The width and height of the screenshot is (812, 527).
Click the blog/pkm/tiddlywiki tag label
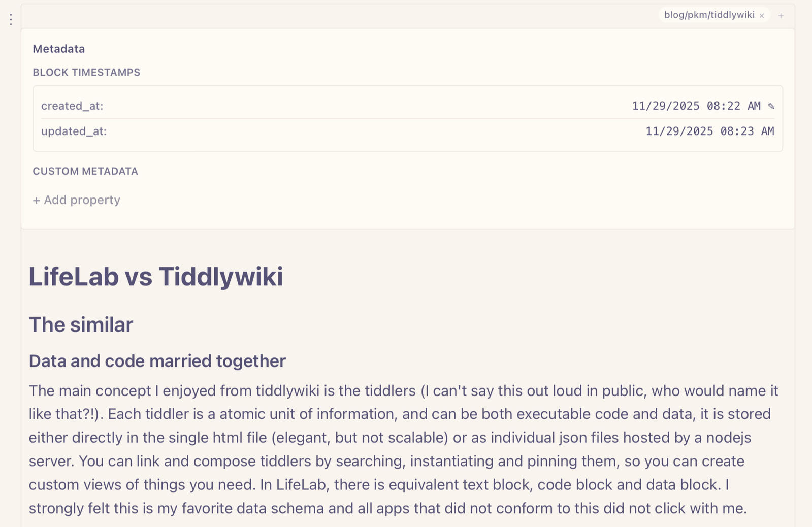[709, 15]
